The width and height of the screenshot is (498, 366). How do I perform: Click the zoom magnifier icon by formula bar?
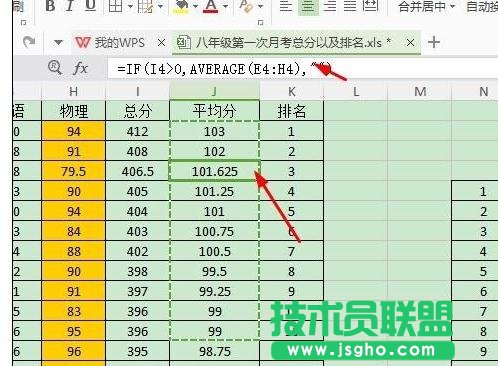coord(55,68)
